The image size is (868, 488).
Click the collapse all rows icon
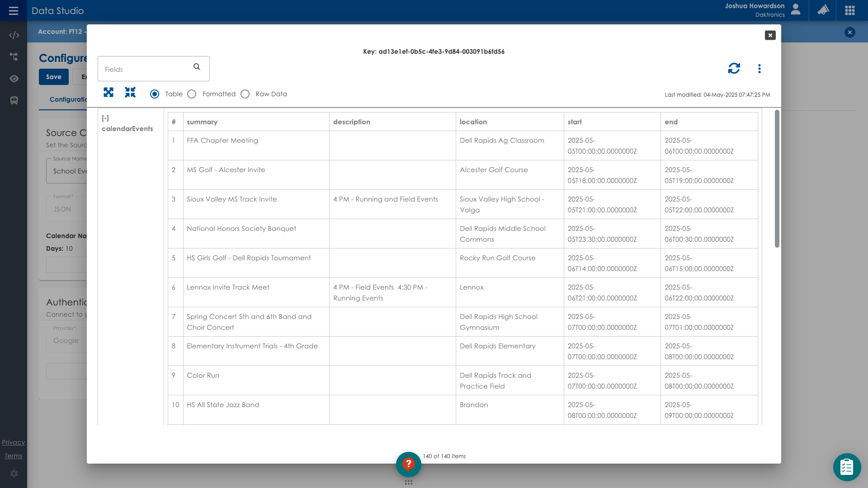click(x=130, y=92)
